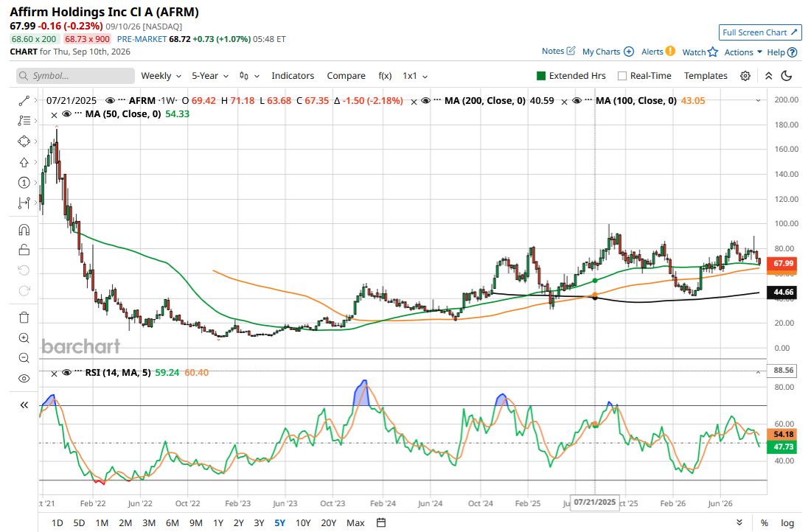Hide the MA 200 indicator eye
808x532 pixels.
[425, 101]
